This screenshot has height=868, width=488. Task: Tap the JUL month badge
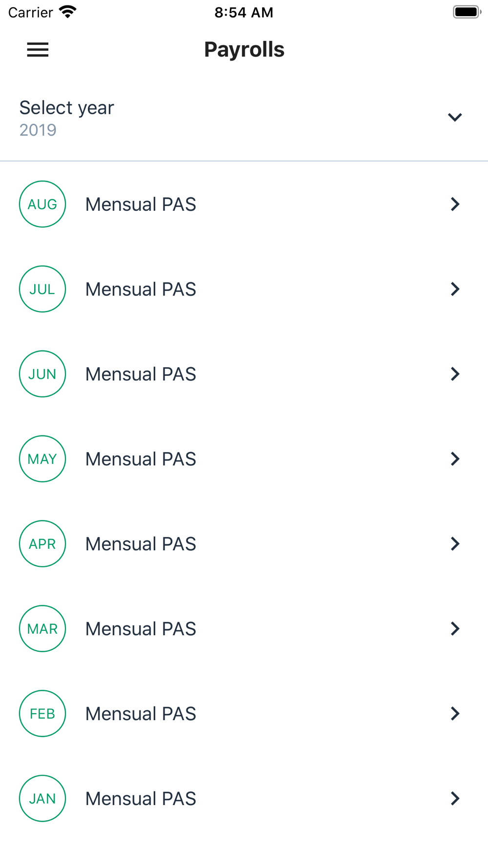42,289
